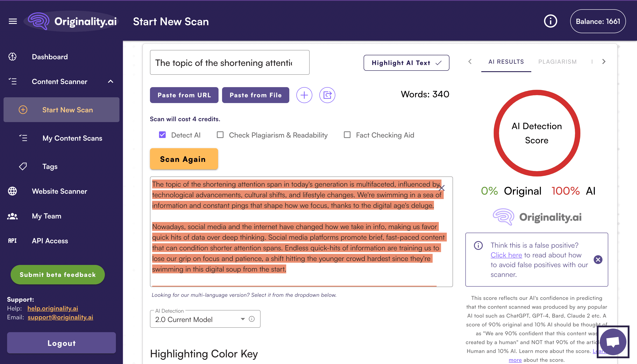Click the info icon in header

click(x=550, y=21)
